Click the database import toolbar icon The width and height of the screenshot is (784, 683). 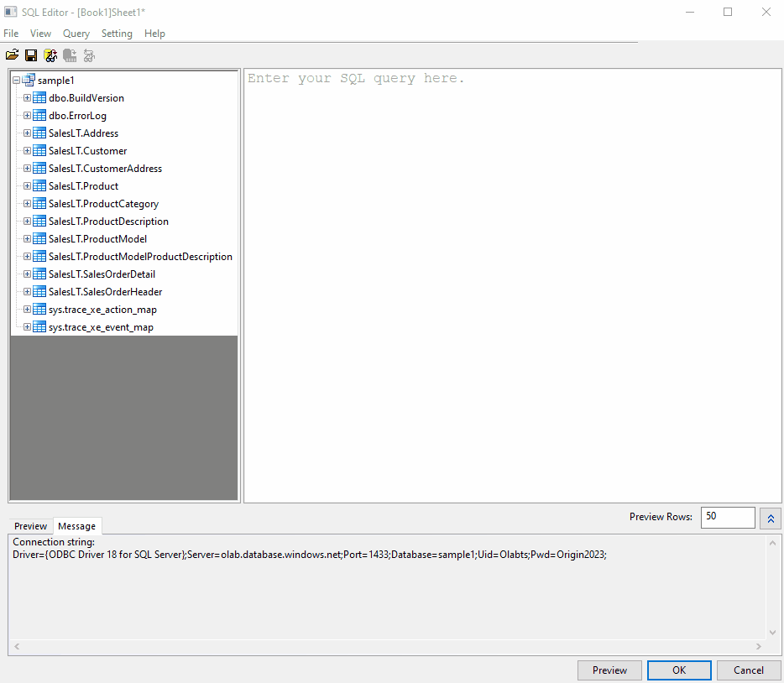[x=50, y=55]
